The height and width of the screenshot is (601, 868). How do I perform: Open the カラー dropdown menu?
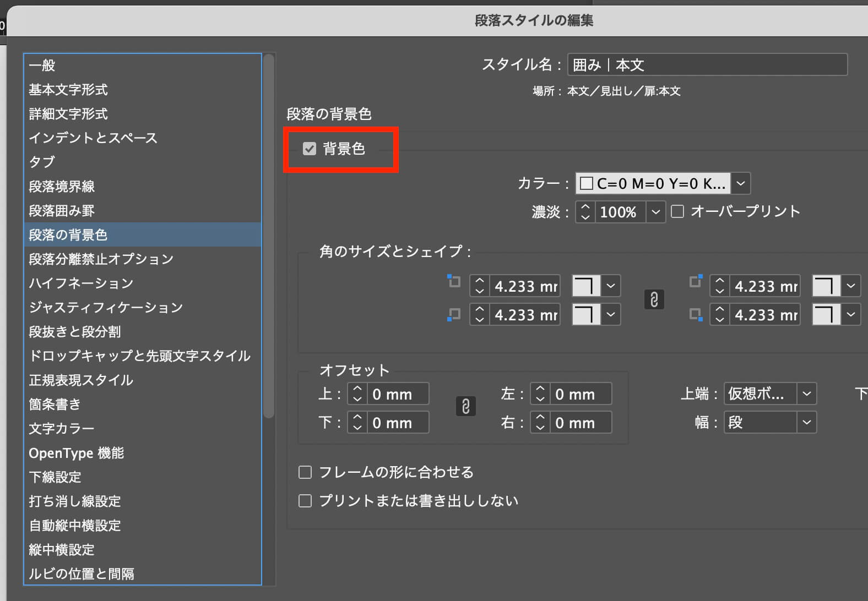pos(741,183)
